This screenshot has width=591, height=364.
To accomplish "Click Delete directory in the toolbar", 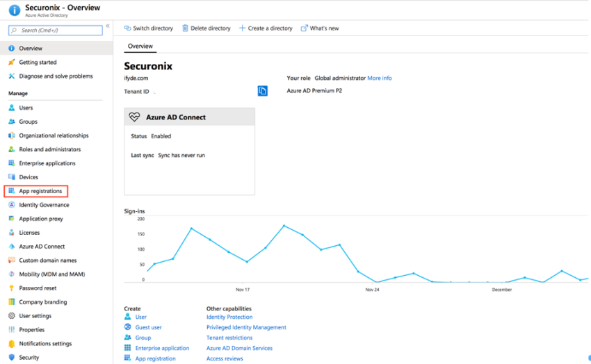I will [x=206, y=28].
